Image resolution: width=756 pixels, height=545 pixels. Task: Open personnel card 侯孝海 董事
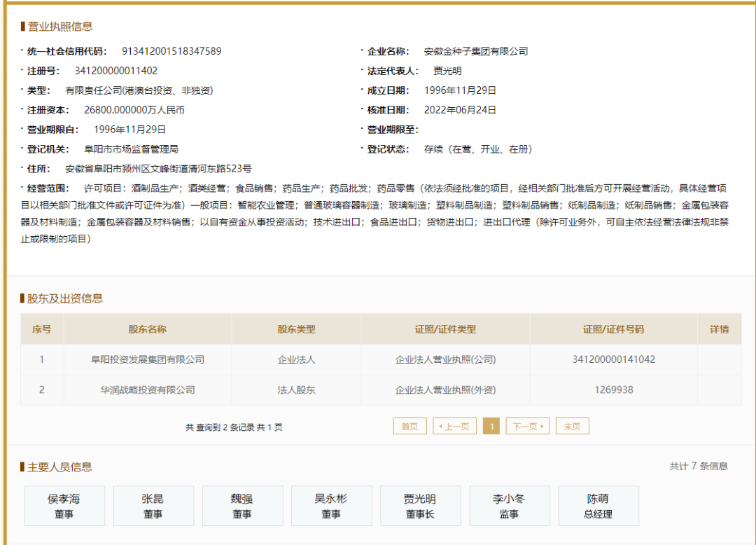[x=64, y=506]
